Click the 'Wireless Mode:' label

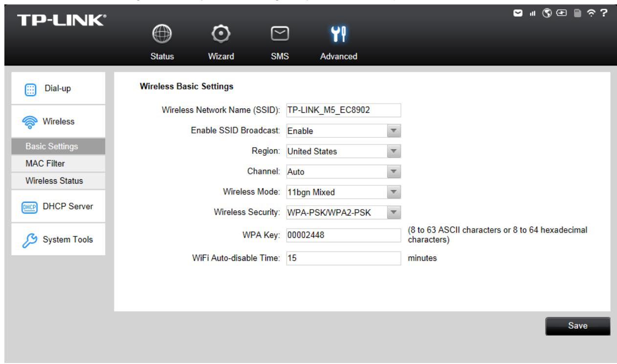pyautogui.click(x=252, y=193)
